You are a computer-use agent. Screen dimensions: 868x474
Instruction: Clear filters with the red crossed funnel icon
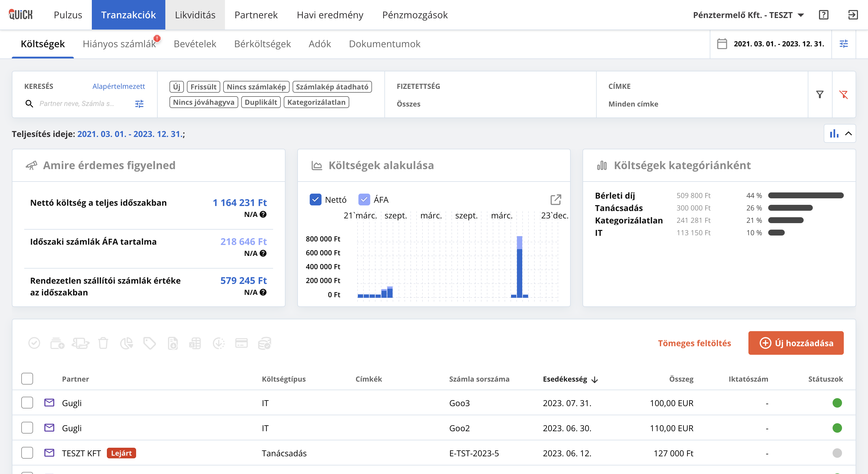click(844, 95)
